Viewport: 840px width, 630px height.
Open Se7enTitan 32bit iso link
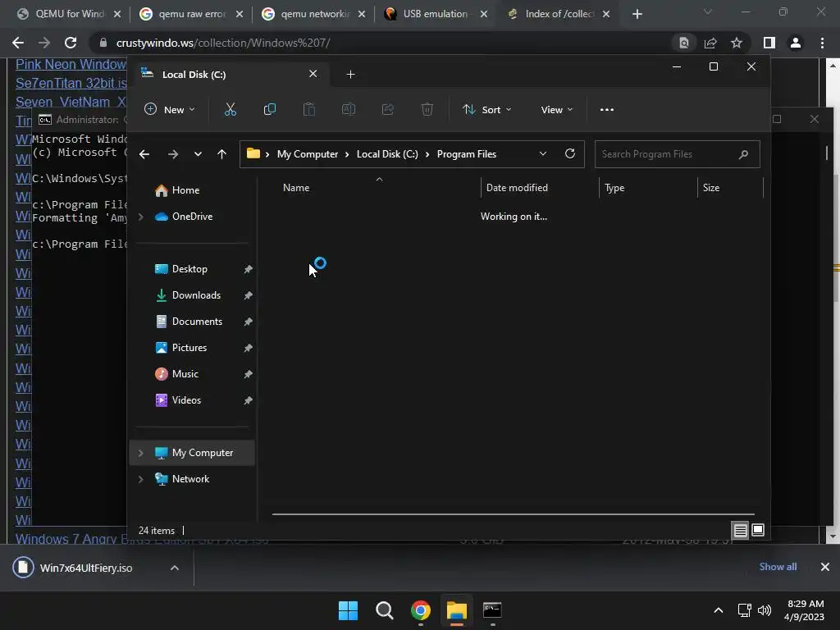[71, 83]
